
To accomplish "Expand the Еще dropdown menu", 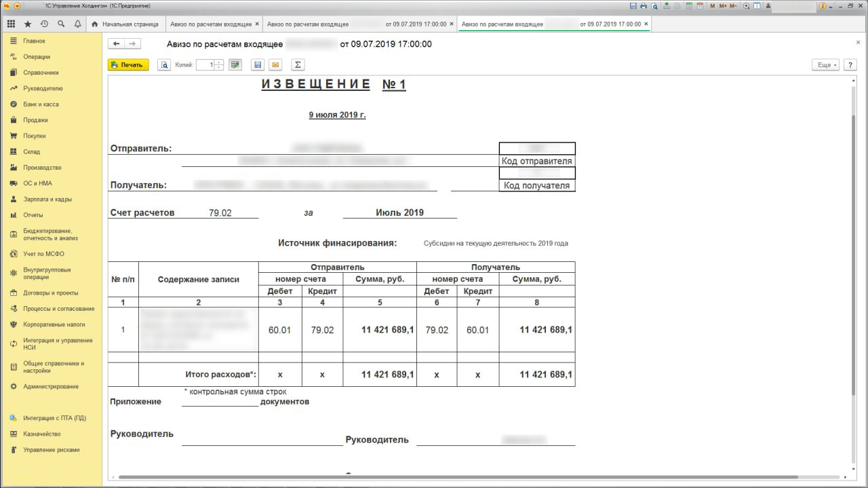I will (x=825, y=65).
